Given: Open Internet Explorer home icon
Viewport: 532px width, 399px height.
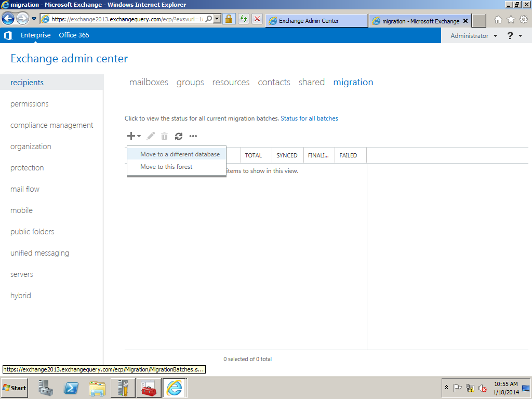Looking at the screenshot, I should click(498, 20).
